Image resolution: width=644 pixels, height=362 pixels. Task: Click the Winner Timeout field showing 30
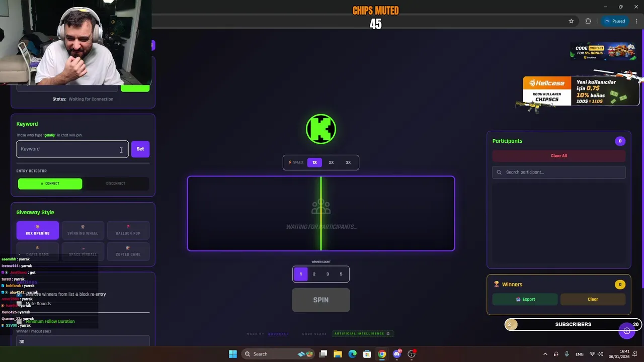[83, 341]
